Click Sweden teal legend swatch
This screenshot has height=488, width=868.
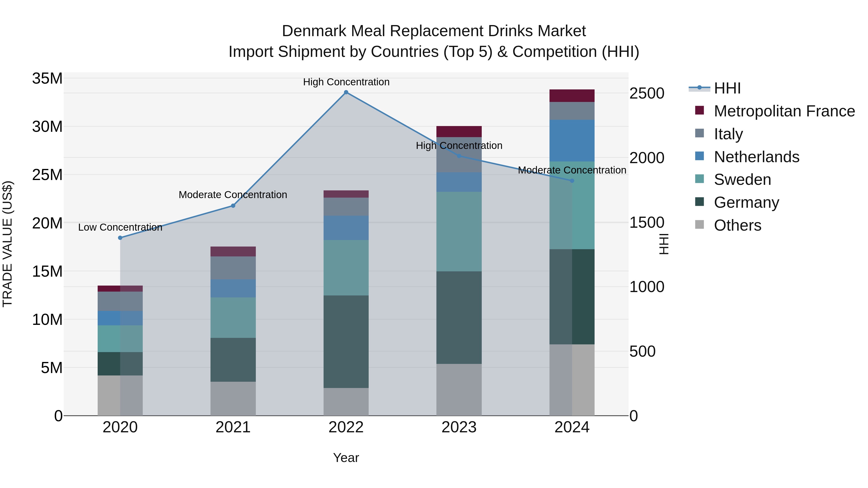click(x=699, y=179)
